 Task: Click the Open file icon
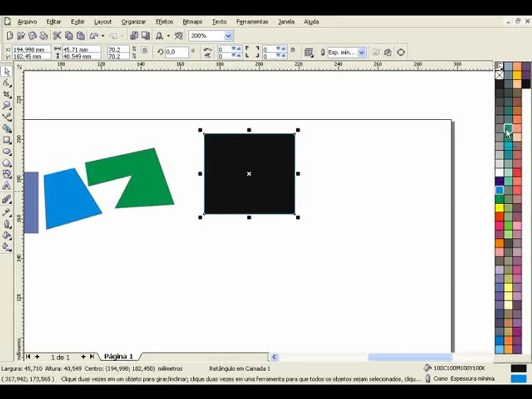[x=21, y=35]
